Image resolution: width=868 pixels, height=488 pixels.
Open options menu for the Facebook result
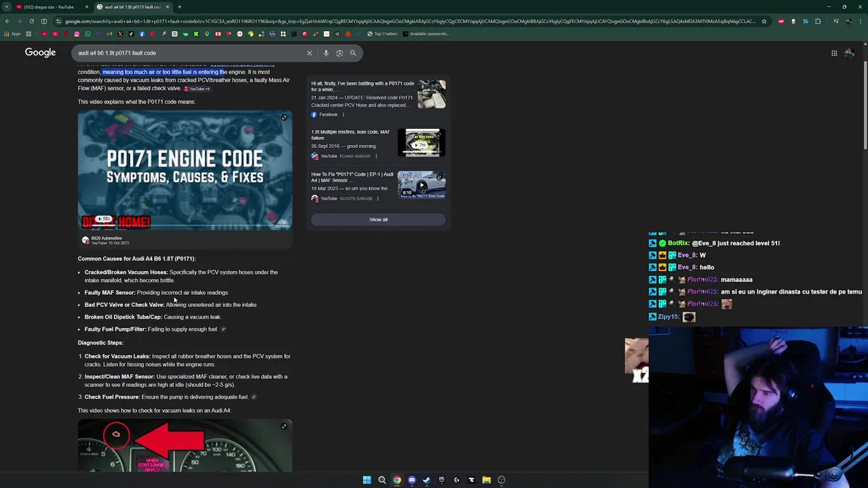click(x=343, y=115)
